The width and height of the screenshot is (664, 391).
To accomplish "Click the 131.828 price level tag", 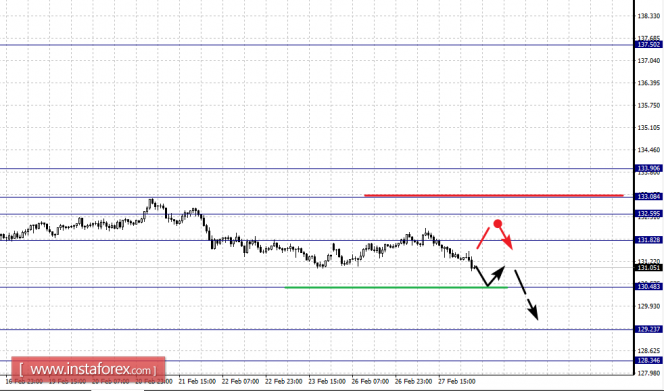I will [x=648, y=240].
